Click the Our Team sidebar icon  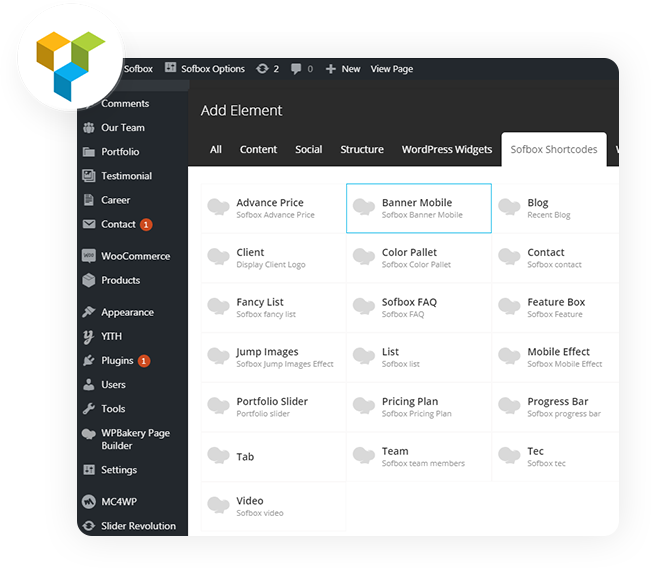point(89,128)
